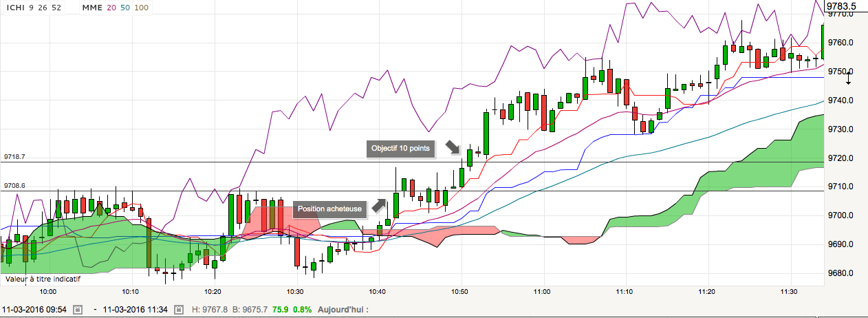Click the 9690.0 price axis label
868x318 pixels.
tap(840, 244)
